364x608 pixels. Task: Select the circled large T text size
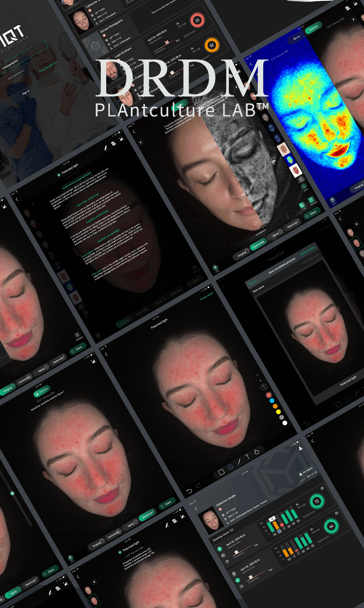(264, 387)
